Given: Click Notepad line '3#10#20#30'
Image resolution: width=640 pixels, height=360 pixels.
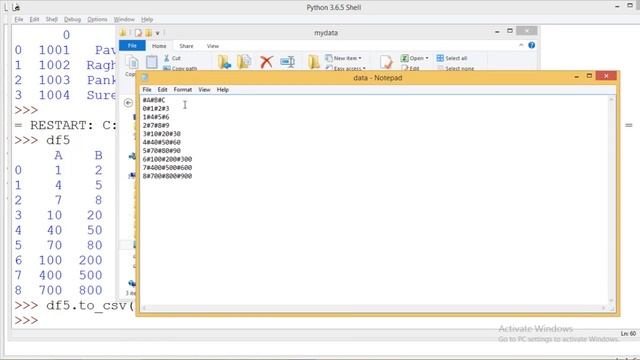Looking at the screenshot, I should (x=162, y=134).
